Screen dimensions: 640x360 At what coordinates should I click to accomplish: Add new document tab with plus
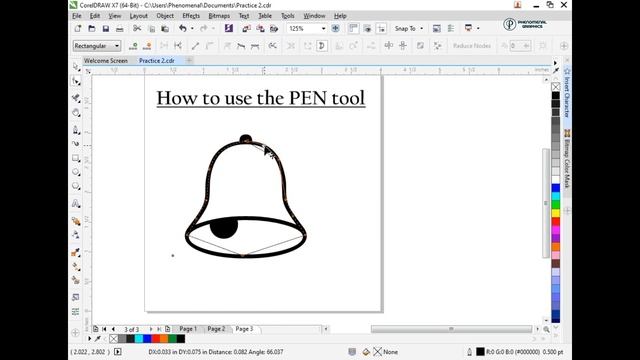coord(189,60)
